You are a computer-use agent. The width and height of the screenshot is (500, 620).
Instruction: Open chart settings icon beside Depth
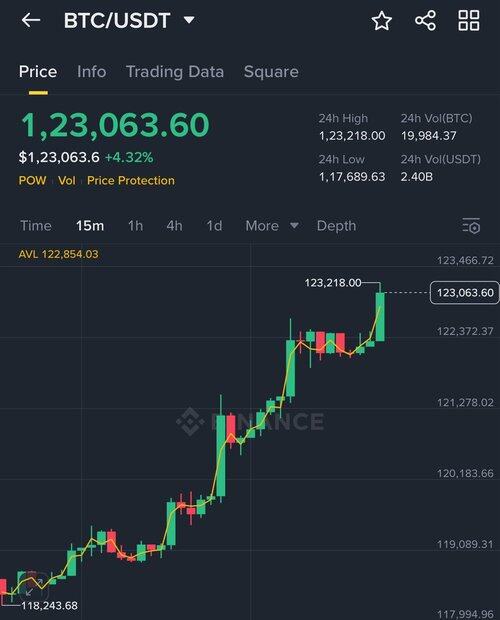(471, 226)
